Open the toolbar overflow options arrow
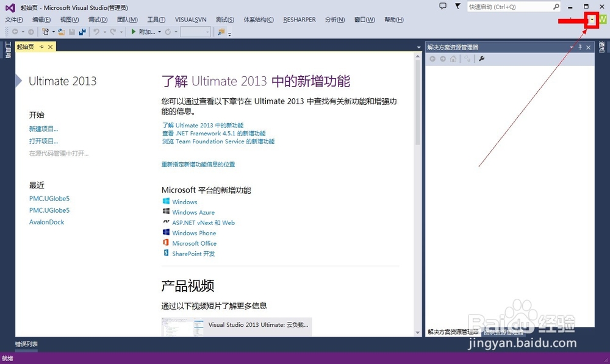 click(x=229, y=34)
